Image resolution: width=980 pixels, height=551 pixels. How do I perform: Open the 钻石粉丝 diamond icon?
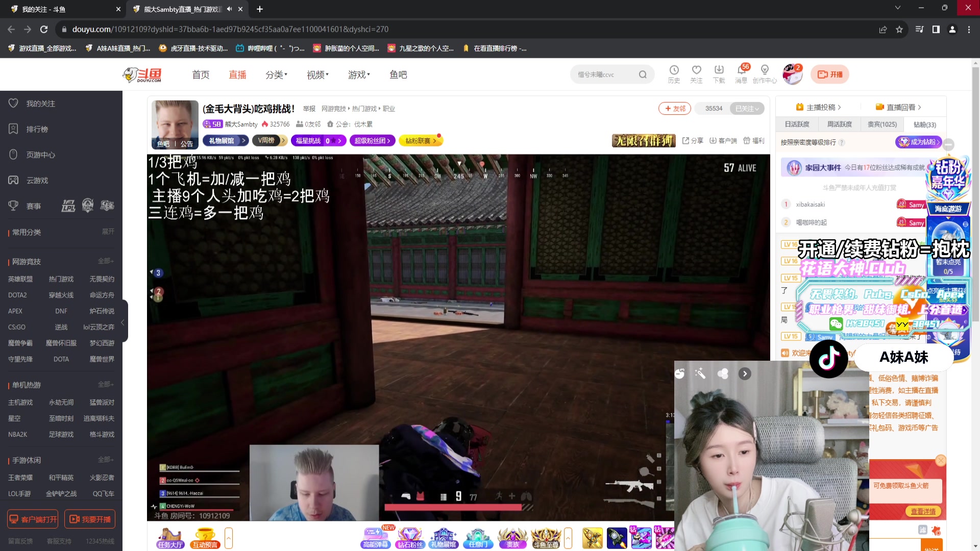click(410, 538)
